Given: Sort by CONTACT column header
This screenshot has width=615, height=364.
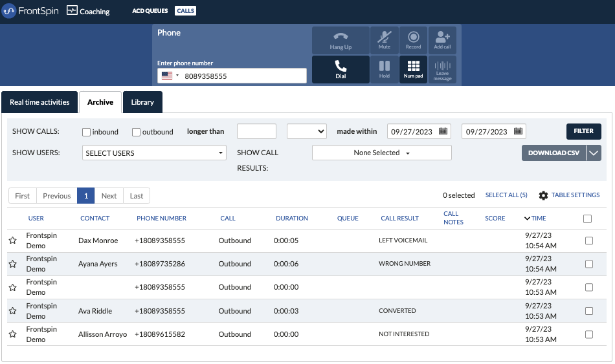Looking at the screenshot, I should coord(95,219).
